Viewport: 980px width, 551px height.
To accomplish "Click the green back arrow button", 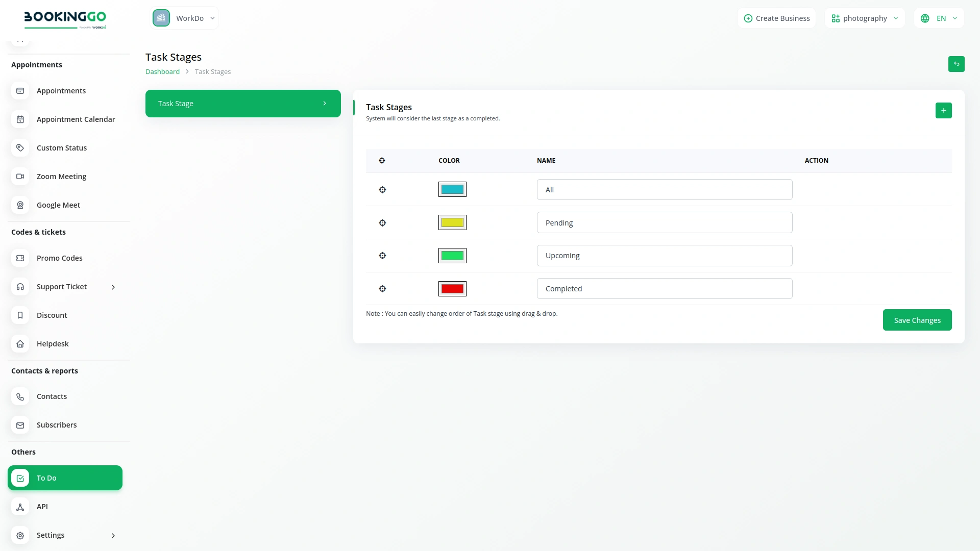I will click(956, 64).
